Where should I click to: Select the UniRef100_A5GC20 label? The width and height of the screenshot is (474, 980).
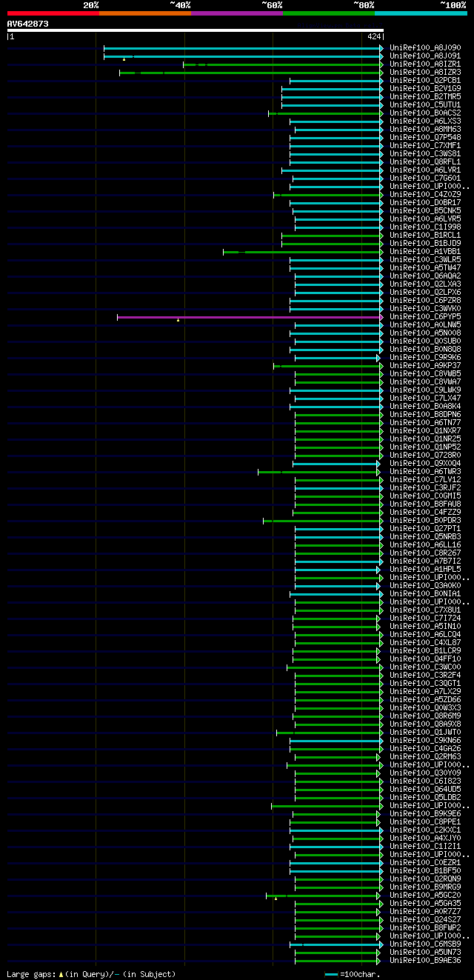click(x=425, y=896)
